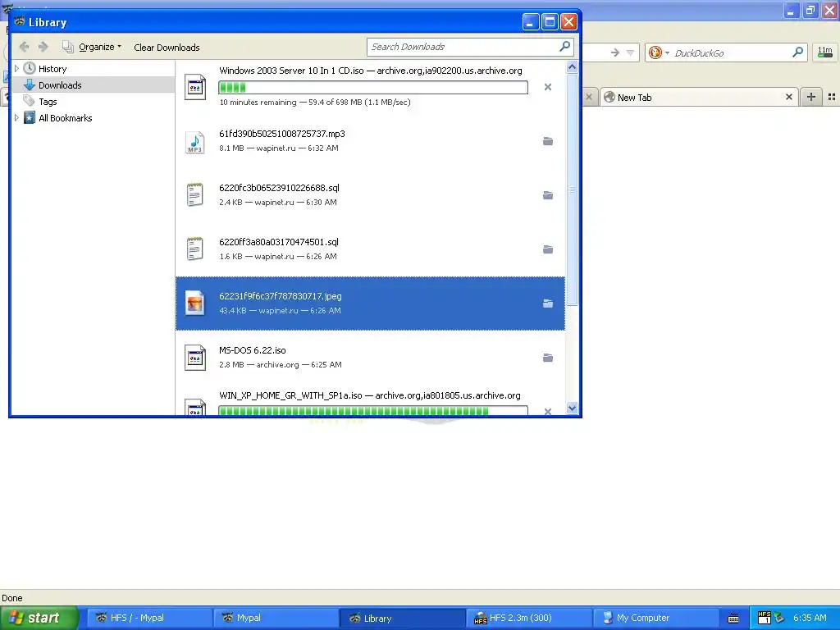The image size is (840, 630).
Task: Click the language bar keyboard icon in taskbar
Action: click(x=733, y=619)
